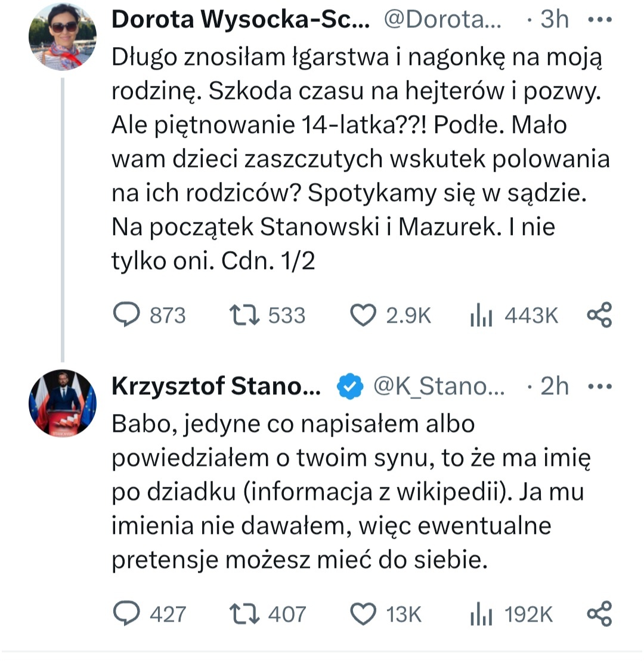644x661 pixels.
Task: Share Krzysztof Stanowski's reply
Action: click(599, 614)
